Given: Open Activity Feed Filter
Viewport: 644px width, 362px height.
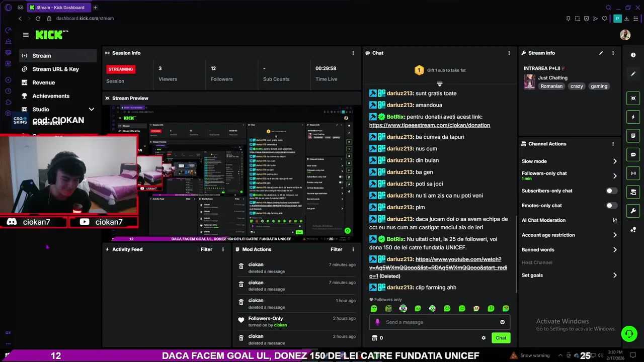Looking at the screenshot, I should tap(206, 249).
